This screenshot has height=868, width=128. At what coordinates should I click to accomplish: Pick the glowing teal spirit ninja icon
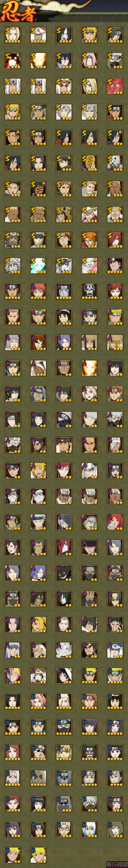[38, 266]
